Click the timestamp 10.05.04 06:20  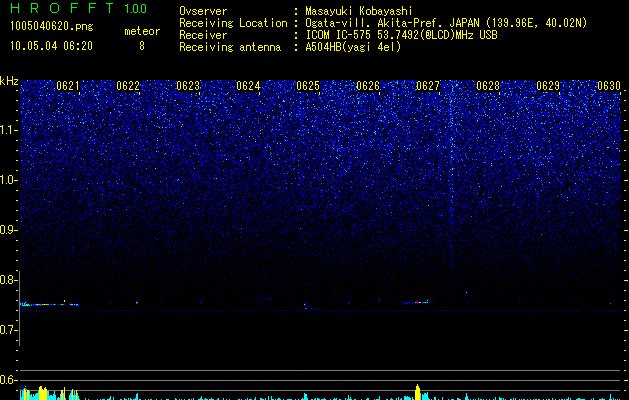[x=51, y=46]
